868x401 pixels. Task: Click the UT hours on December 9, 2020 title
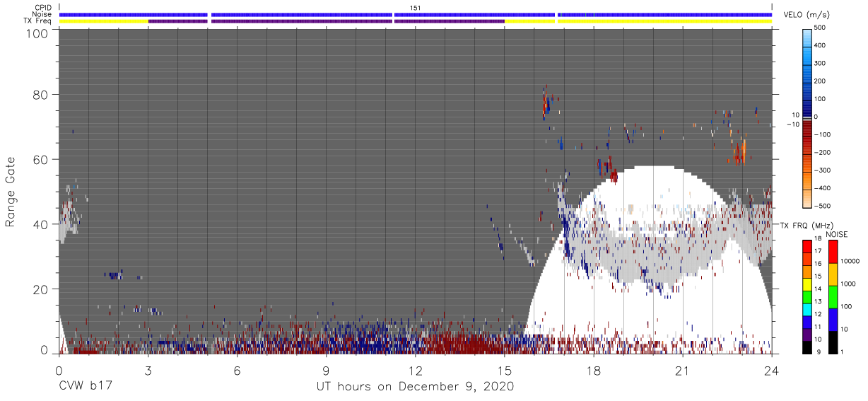(x=415, y=387)
